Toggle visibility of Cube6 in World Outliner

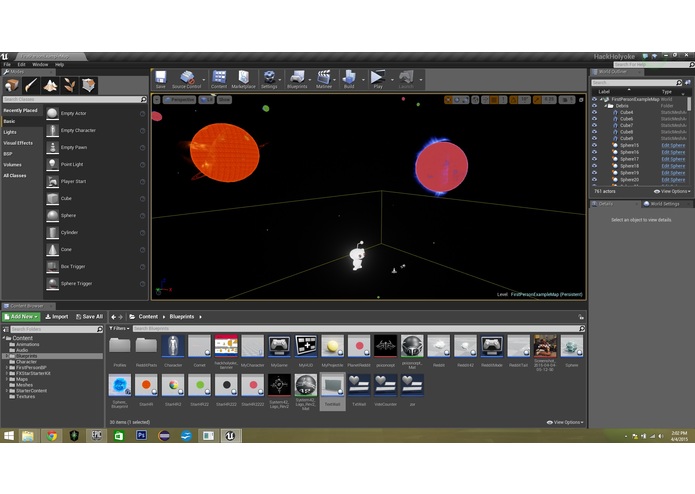594,119
